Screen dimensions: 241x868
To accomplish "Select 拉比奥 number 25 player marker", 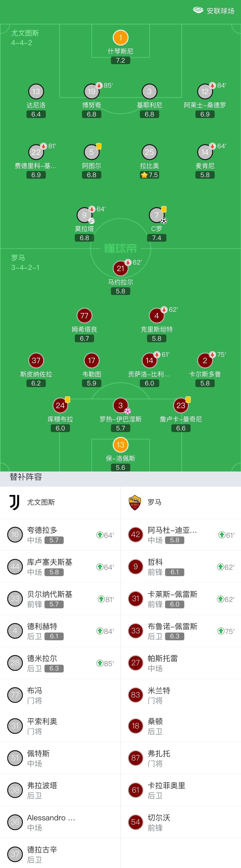I will (150, 152).
